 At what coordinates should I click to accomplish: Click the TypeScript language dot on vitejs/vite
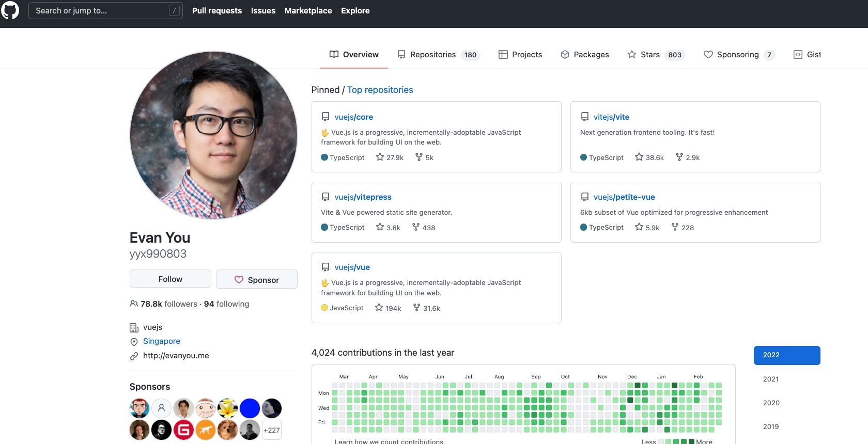click(584, 157)
